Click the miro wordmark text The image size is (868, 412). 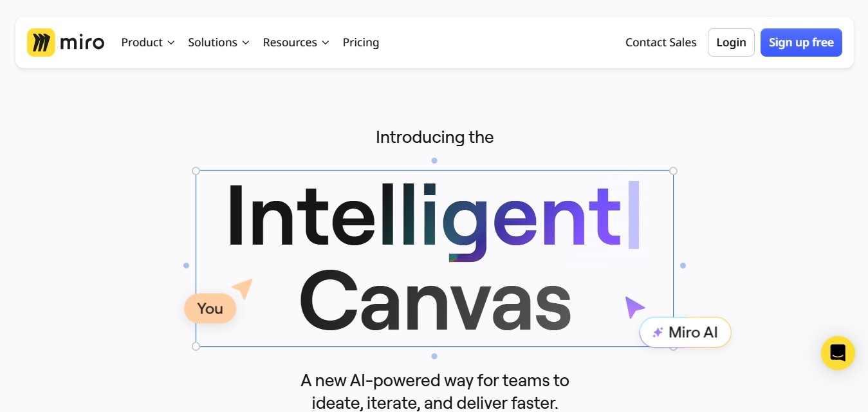point(82,43)
